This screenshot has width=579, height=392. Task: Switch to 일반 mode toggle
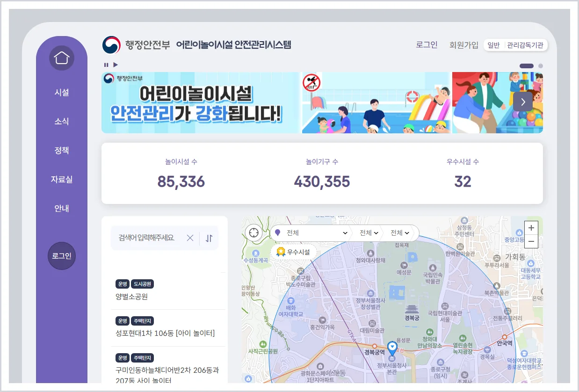(493, 45)
